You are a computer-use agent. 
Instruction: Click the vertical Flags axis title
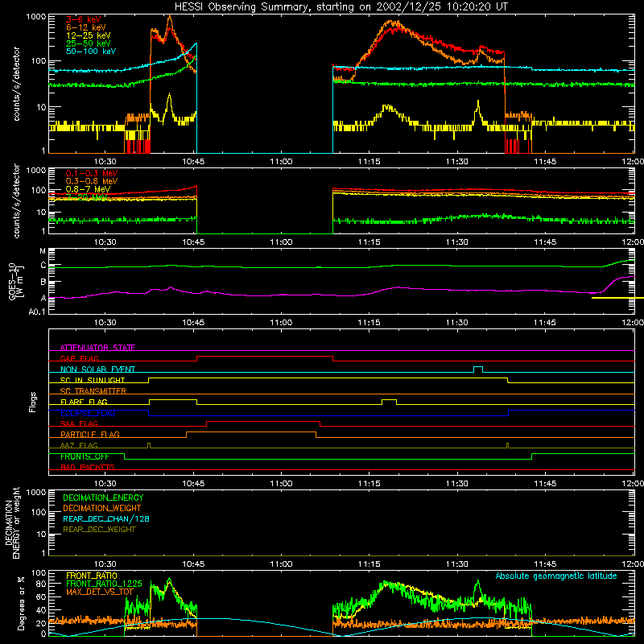[x=32, y=402]
